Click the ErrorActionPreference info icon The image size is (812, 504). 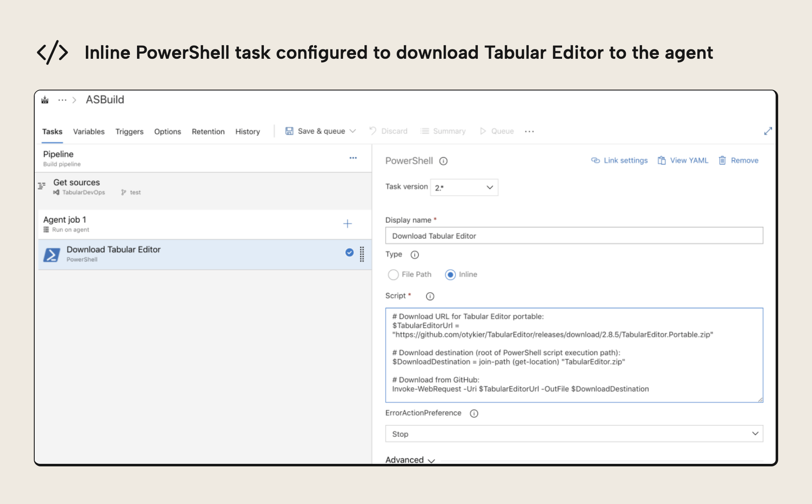point(474,414)
